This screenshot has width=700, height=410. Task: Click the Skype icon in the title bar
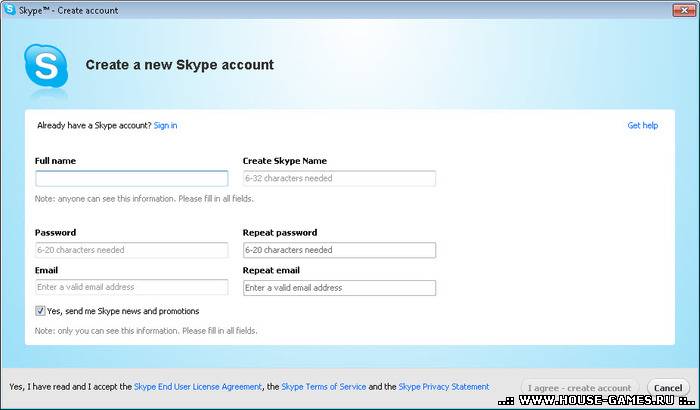[x=10, y=9]
